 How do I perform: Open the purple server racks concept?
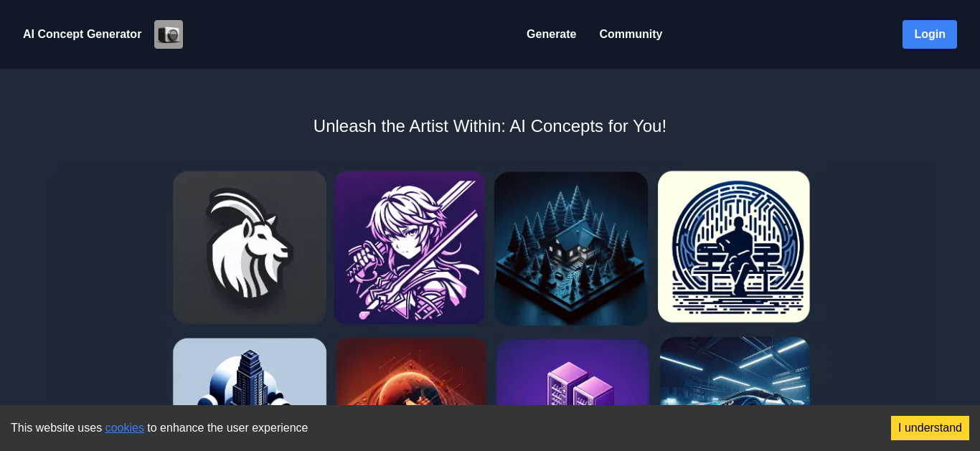click(x=573, y=371)
